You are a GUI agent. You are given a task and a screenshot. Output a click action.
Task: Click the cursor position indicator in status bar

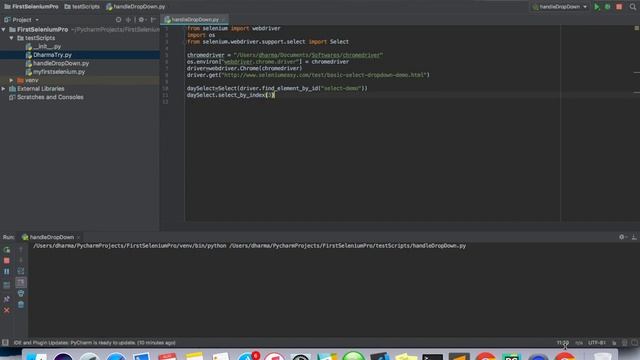[x=562, y=343]
